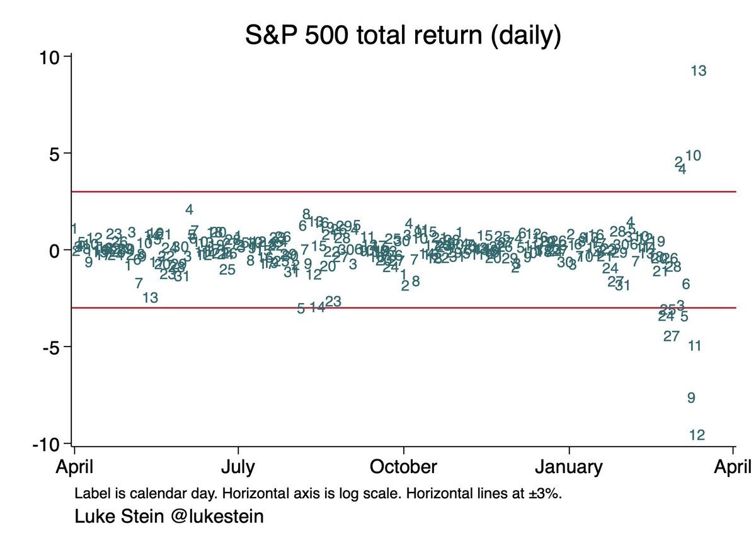The height and width of the screenshot is (550, 756).
Task: Click the highest data point labeled 13
Action: pyautogui.click(x=698, y=71)
